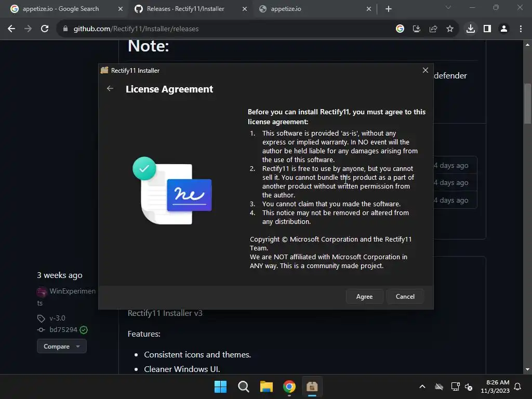532x399 pixels.
Task: Click the OneDrive tray icon
Action: click(x=439, y=387)
